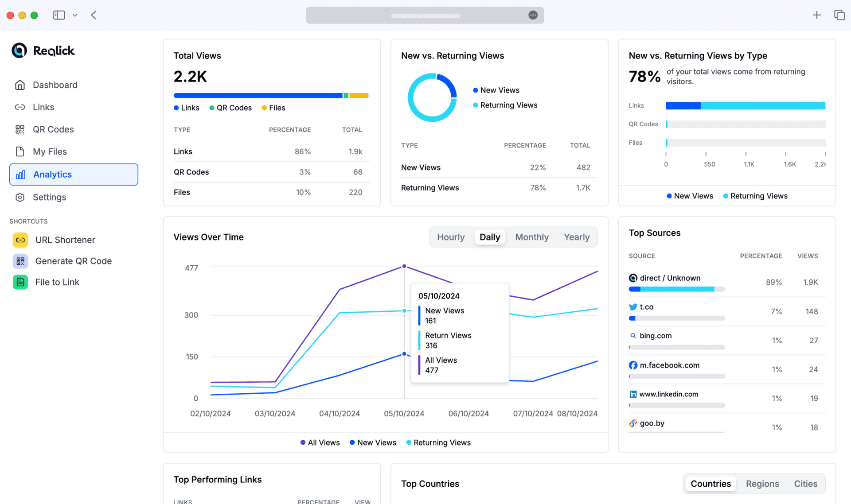Switch Views Over Time to Hourly

point(451,237)
